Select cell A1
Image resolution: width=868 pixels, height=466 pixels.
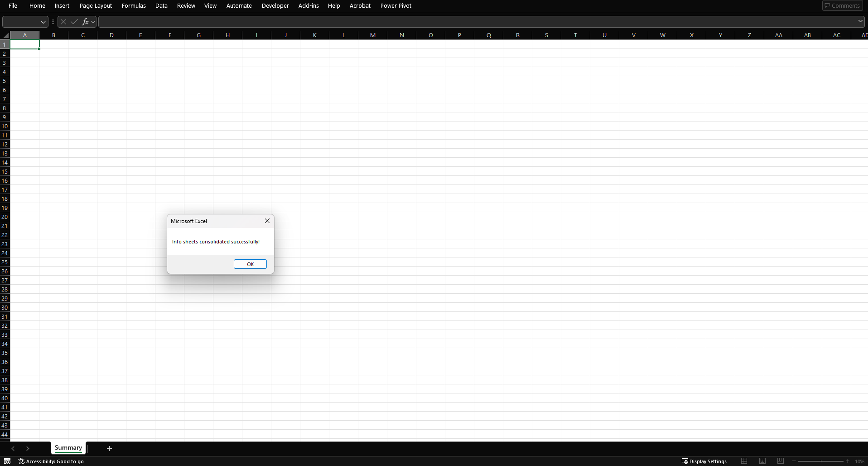coord(24,44)
